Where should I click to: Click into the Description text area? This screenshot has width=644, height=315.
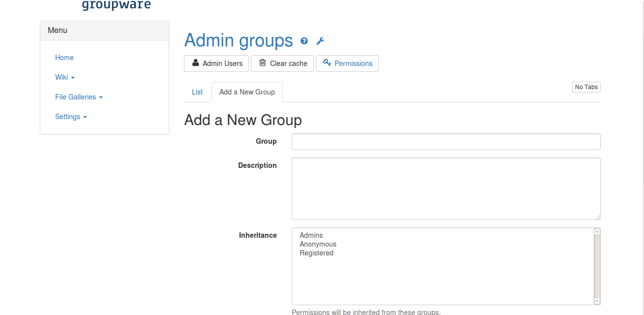pyautogui.click(x=446, y=189)
